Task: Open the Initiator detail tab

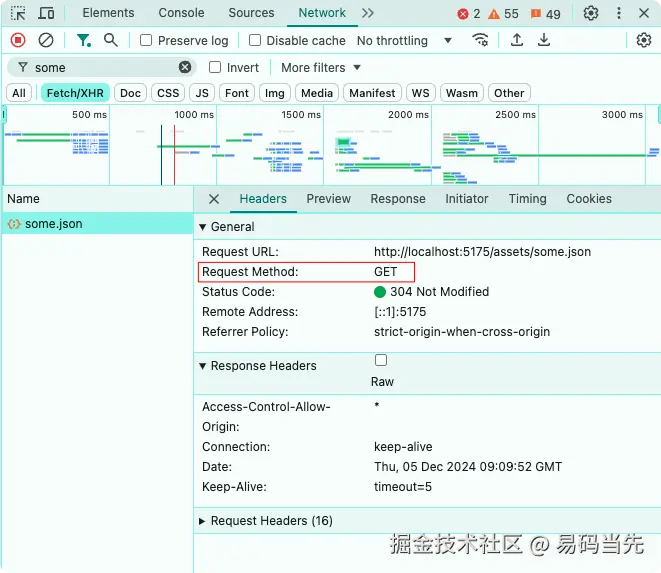Action: 467,199
